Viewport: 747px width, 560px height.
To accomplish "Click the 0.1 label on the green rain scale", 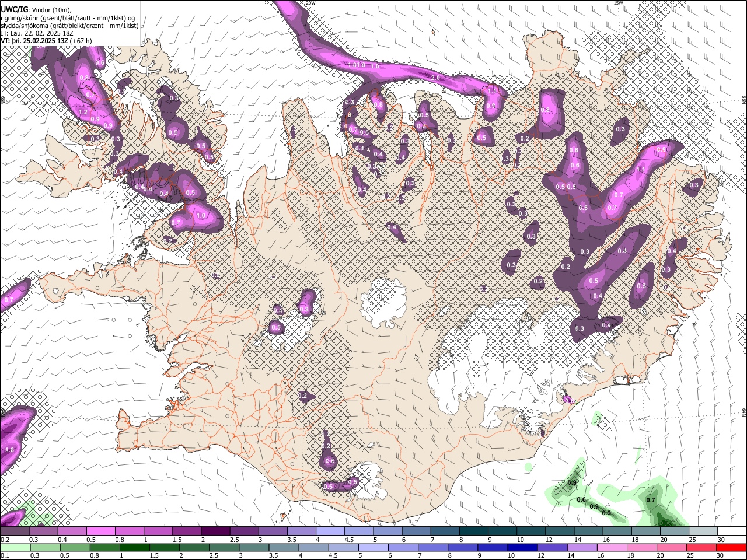I will (5, 555).
